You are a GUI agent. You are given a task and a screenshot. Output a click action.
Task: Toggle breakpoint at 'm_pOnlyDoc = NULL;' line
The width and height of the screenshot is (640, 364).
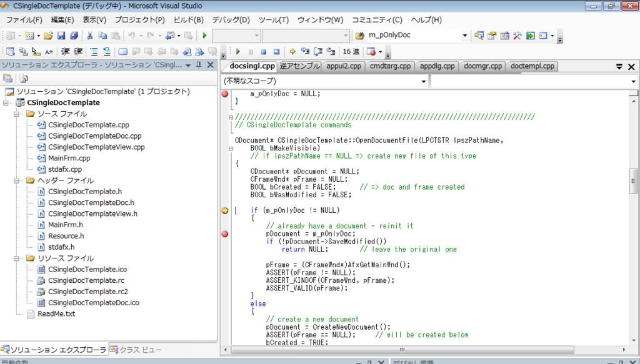(225, 94)
